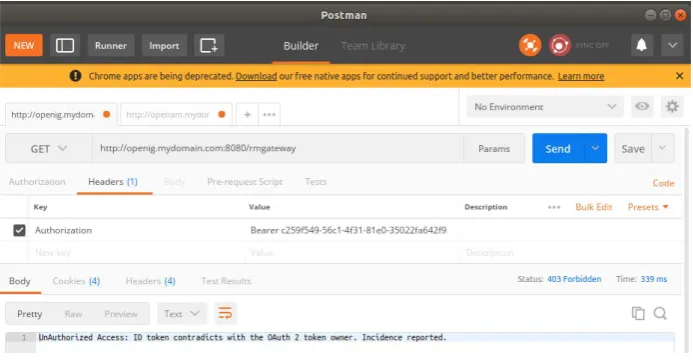Dismiss the Chrome apps deprecation banner

point(680,76)
